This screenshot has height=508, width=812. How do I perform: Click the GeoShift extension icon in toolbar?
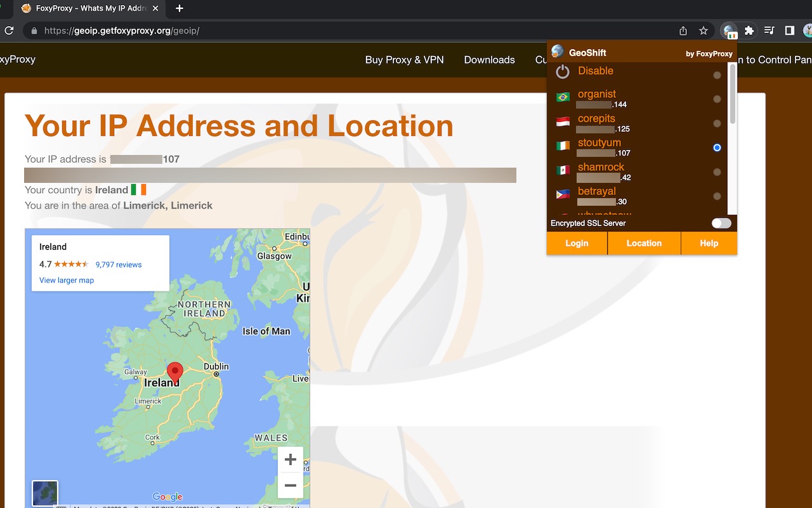click(x=730, y=30)
